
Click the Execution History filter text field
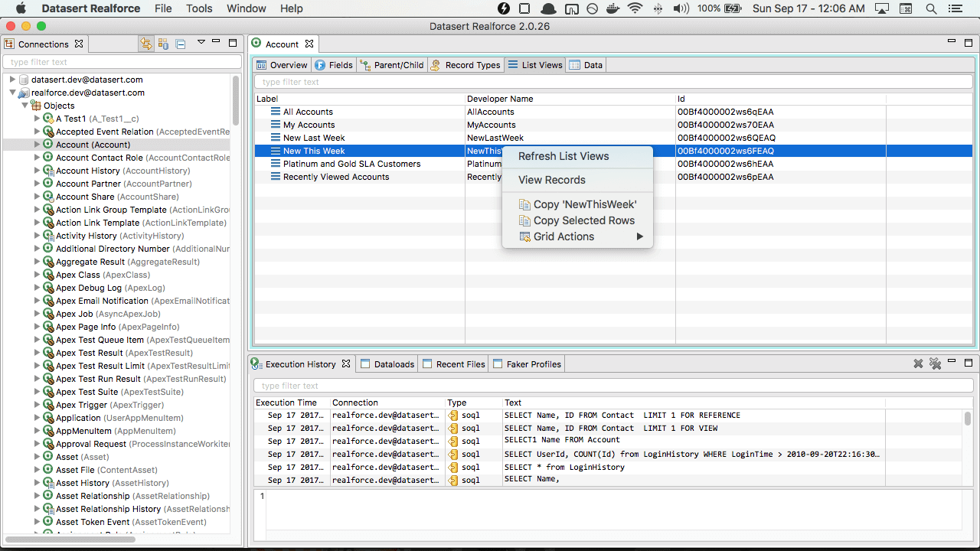click(x=613, y=386)
